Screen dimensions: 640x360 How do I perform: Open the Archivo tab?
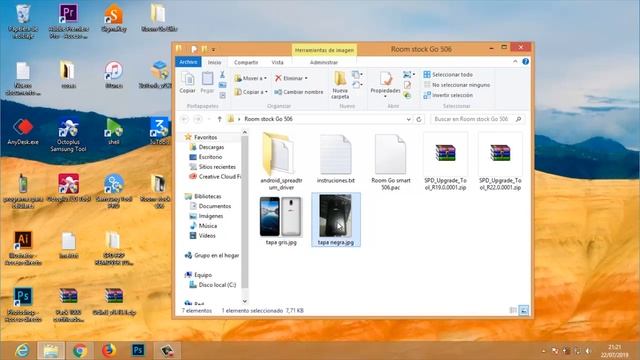tap(188, 62)
